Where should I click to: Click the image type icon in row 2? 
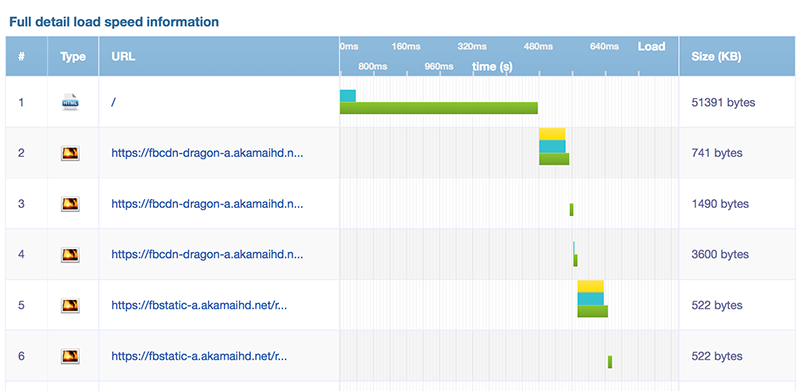click(70, 153)
